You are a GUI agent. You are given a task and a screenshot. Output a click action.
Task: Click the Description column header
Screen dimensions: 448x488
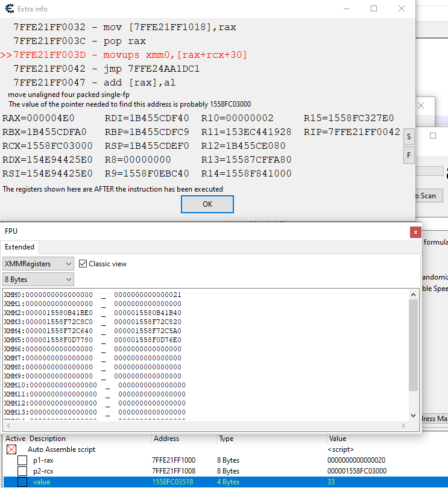[x=48, y=439]
